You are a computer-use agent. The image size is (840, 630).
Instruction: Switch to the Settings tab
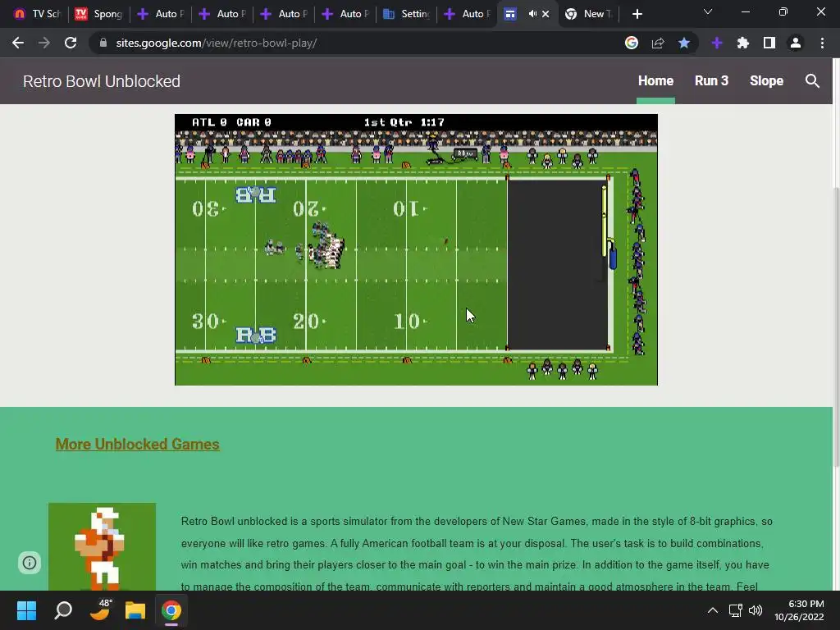click(x=407, y=14)
